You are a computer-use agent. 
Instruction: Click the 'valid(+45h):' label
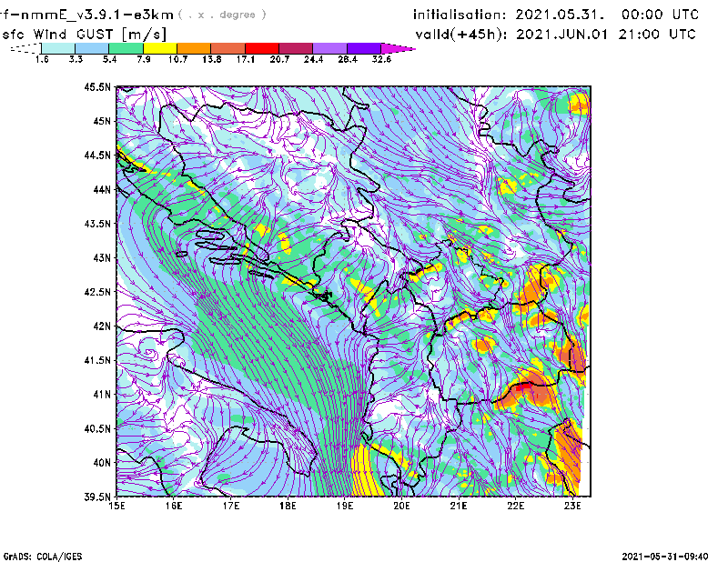point(461,35)
